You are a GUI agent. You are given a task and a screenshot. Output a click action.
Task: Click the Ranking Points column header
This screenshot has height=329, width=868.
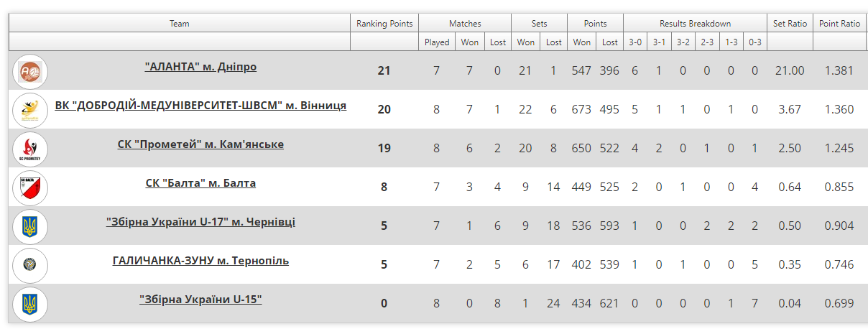pyautogui.click(x=384, y=24)
